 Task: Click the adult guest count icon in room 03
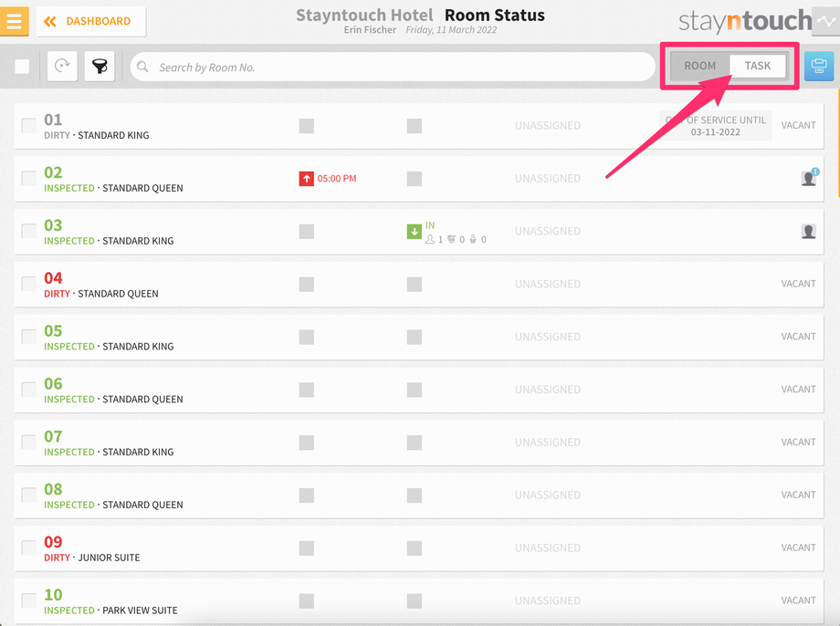point(430,239)
